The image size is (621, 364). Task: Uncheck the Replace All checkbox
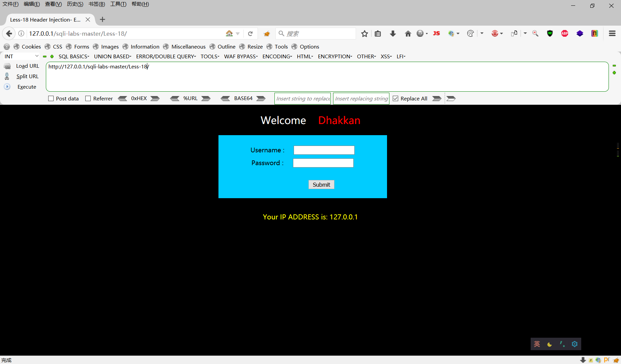[x=395, y=98]
